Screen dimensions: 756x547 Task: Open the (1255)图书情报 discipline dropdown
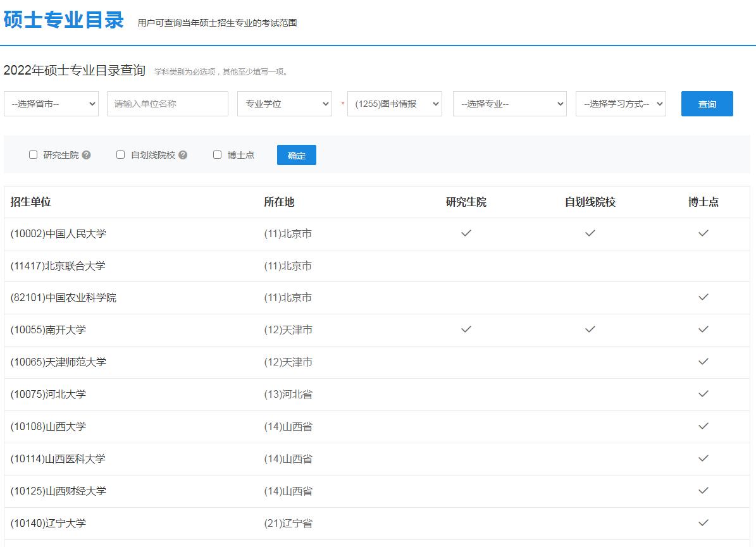(x=394, y=104)
